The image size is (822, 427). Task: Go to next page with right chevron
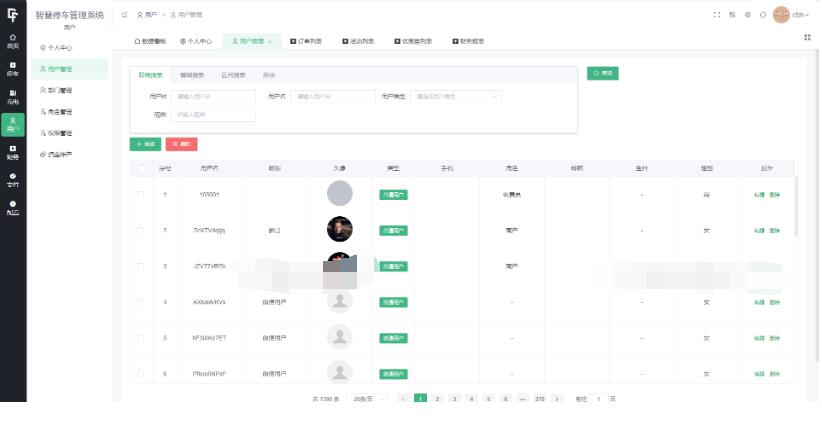(x=557, y=399)
